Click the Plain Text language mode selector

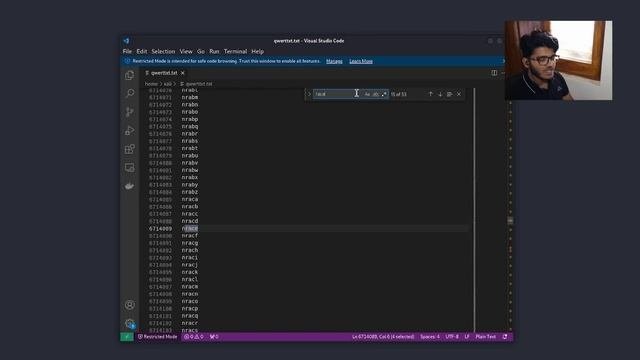(x=486, y=337)
